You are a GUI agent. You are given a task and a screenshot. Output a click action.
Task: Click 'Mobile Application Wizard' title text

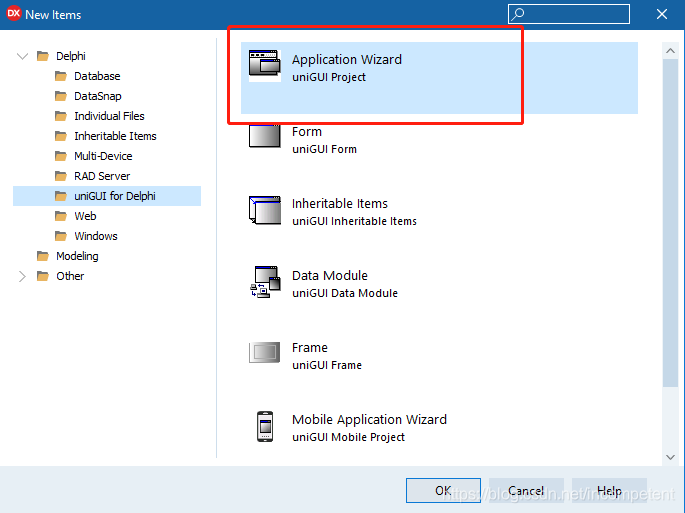(x=370, y=419)
